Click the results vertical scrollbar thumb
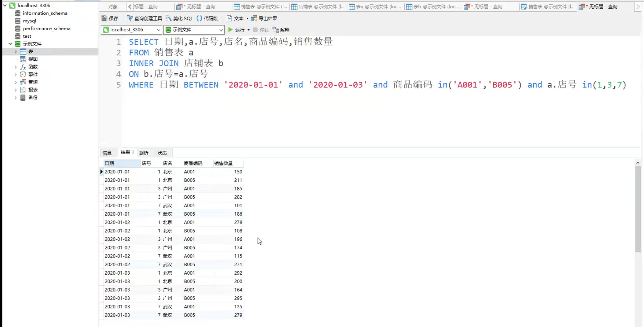Image resolution: width=644 pixels, height=327 pixels. pyautogui.click(x=638, y=209)
